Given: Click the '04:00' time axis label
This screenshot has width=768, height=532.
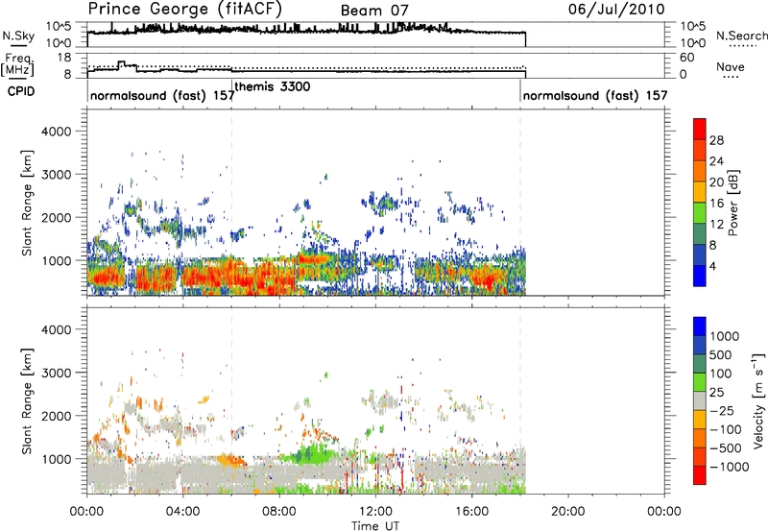Looking at the screenshot, I should pyautogui.click(x=182, y=512).
